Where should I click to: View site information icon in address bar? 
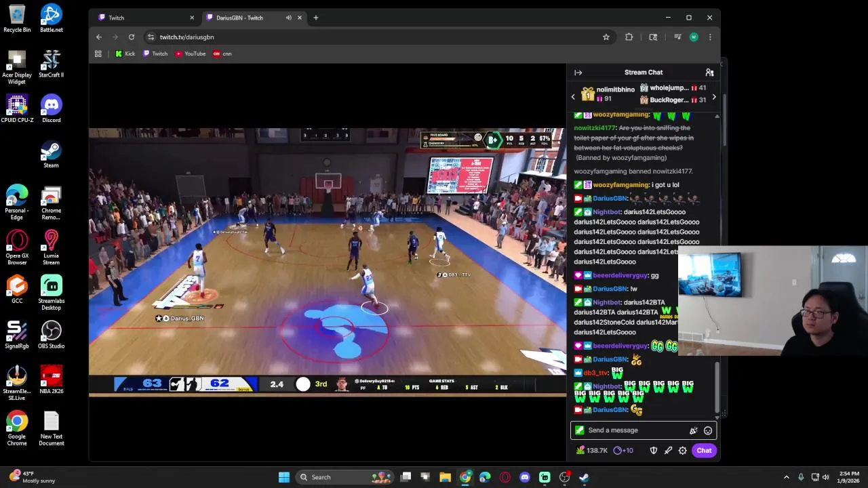[x=151, y=37]
